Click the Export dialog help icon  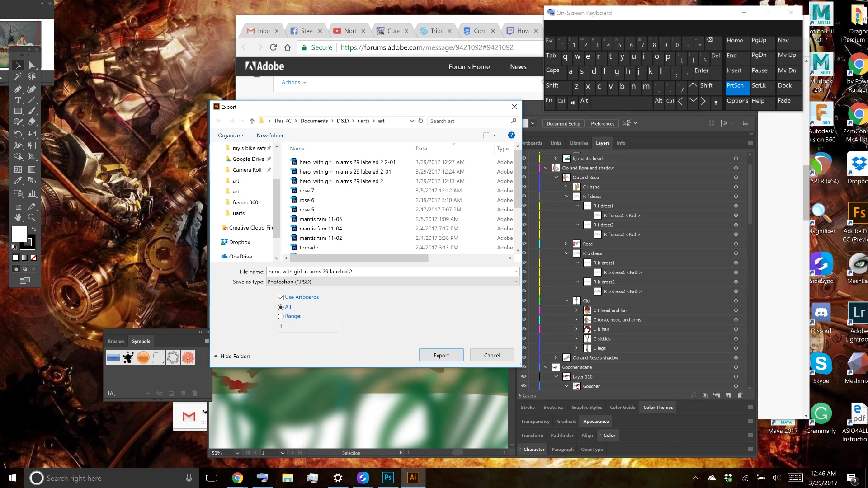[x=511, y=135]
